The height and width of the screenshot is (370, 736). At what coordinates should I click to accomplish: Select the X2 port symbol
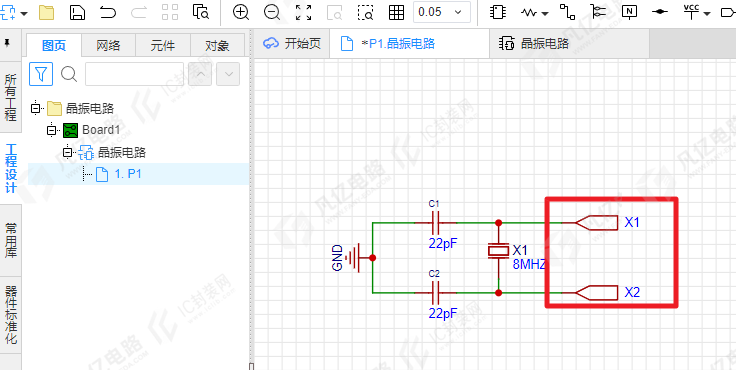(597, 293)
